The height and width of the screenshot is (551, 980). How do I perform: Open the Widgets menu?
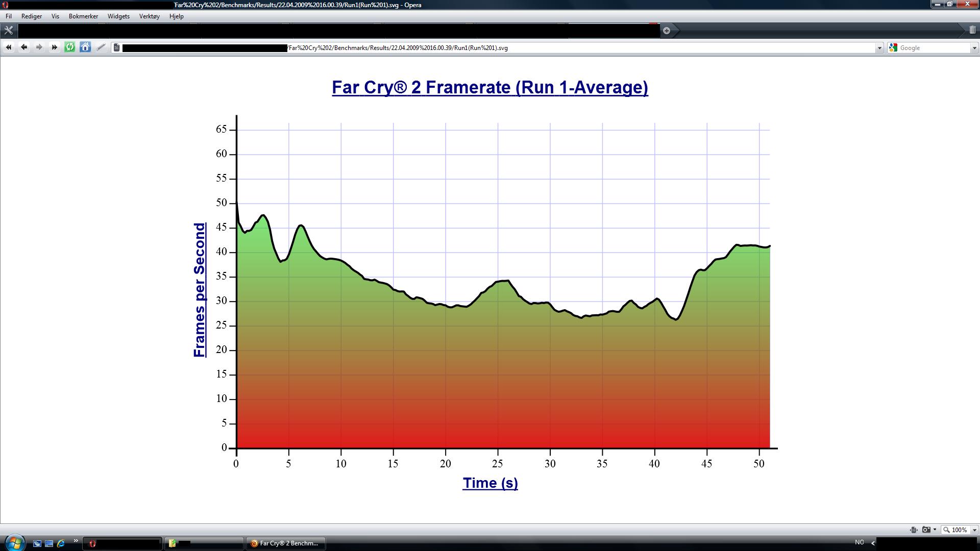118,16
